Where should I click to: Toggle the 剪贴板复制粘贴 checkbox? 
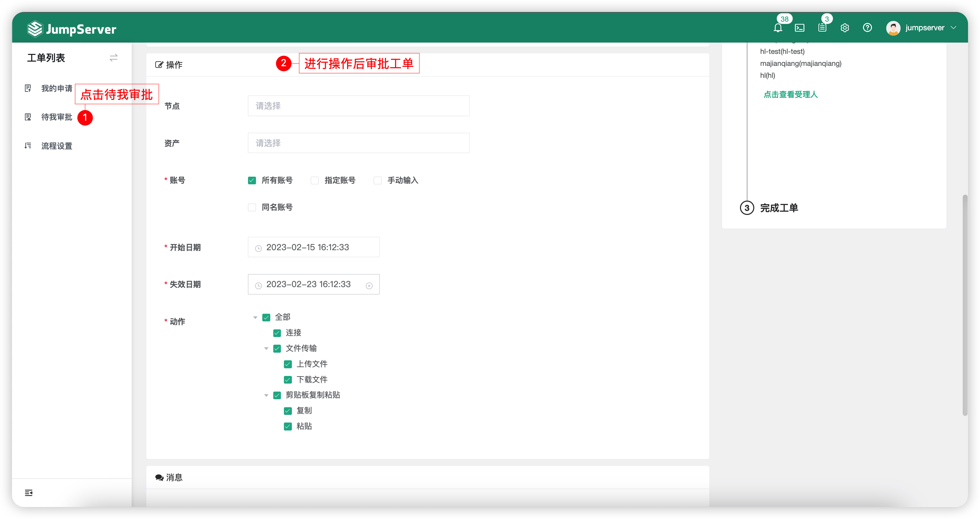pos(277,395)
